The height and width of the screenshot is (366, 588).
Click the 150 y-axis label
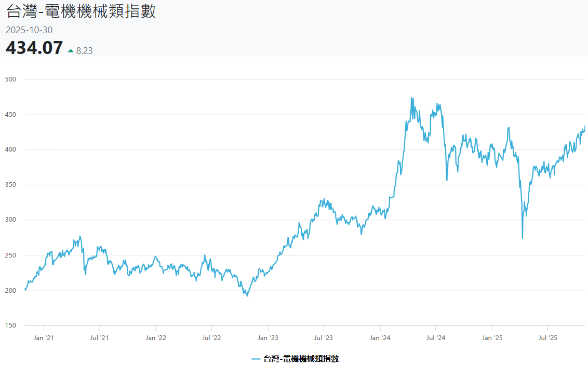[10, 326]
